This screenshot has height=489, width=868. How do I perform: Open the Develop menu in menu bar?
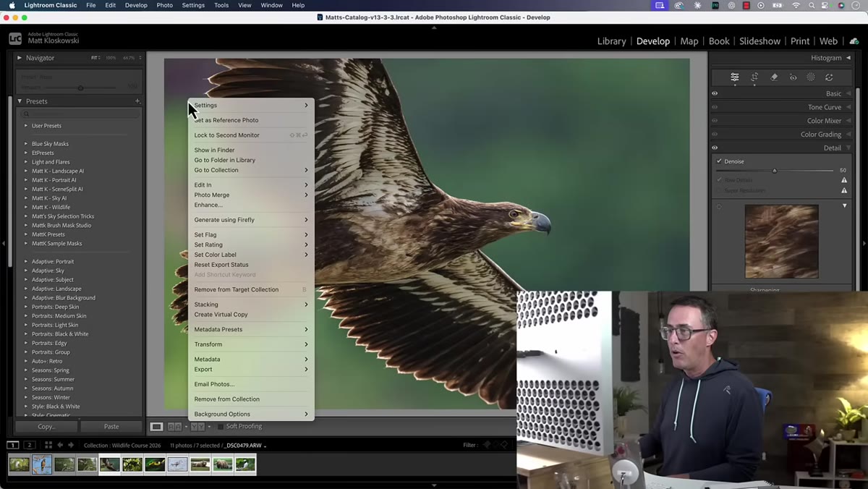point(136,5)
